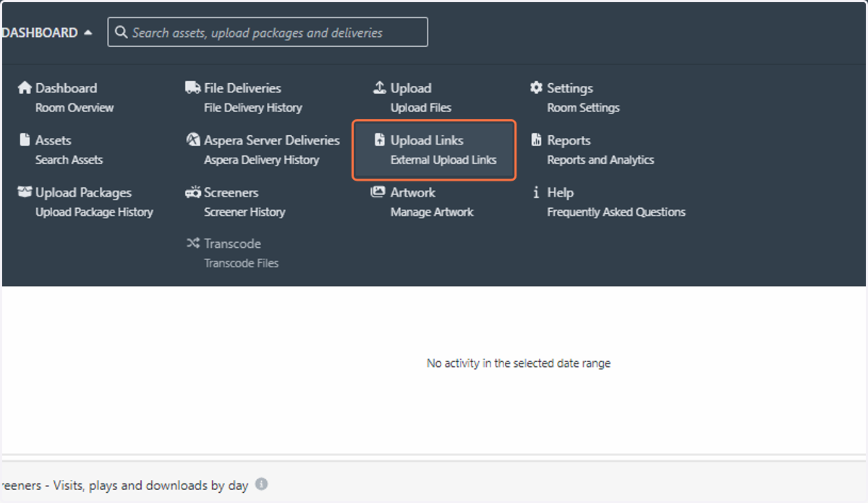868x503 pixels.
Task: Click the Upload Package History link
Action: pyautogui.click(x=94, y=212)
